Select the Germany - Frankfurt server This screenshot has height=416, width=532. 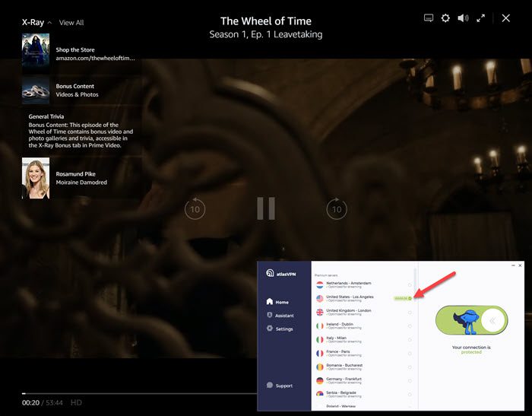tap(364, 380)
